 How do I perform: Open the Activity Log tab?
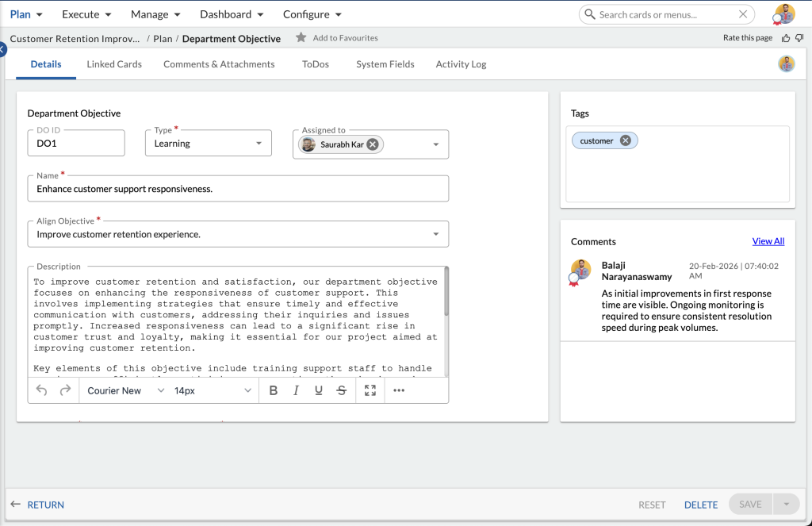click(461, 64)
